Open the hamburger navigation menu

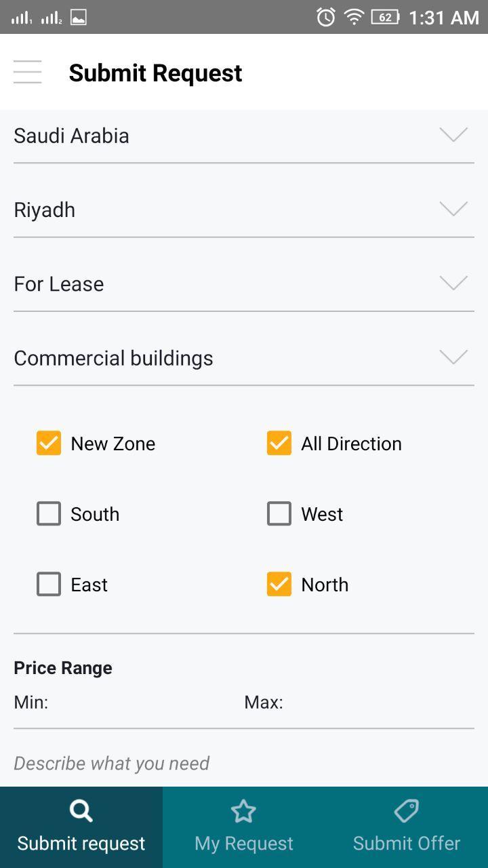[x=27, y=72]
